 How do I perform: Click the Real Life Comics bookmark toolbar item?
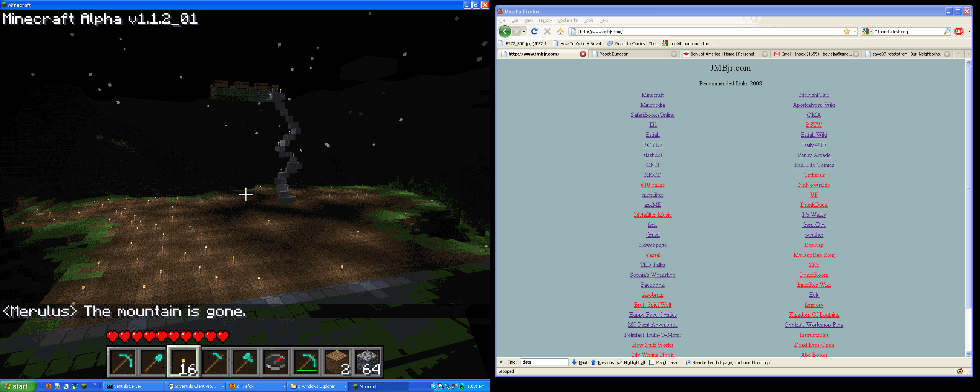pos(633,43)
